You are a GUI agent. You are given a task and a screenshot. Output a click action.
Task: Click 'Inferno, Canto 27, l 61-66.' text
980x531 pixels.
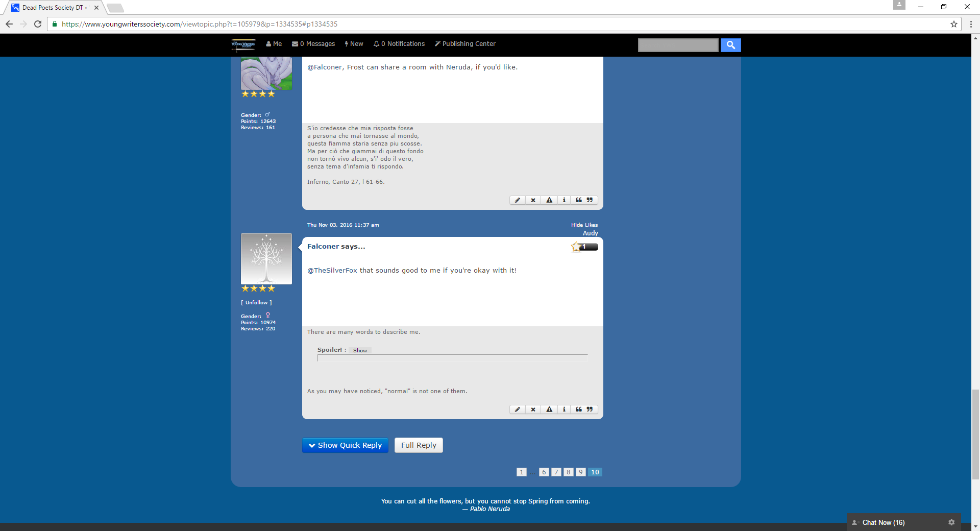click(346, 182)
